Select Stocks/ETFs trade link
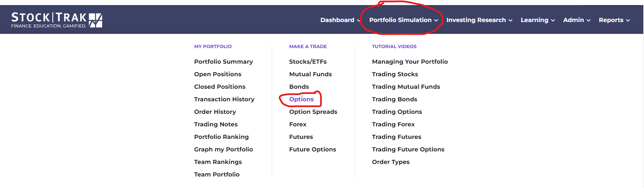This screenshot has width=644, height=188. pos(308,62)
